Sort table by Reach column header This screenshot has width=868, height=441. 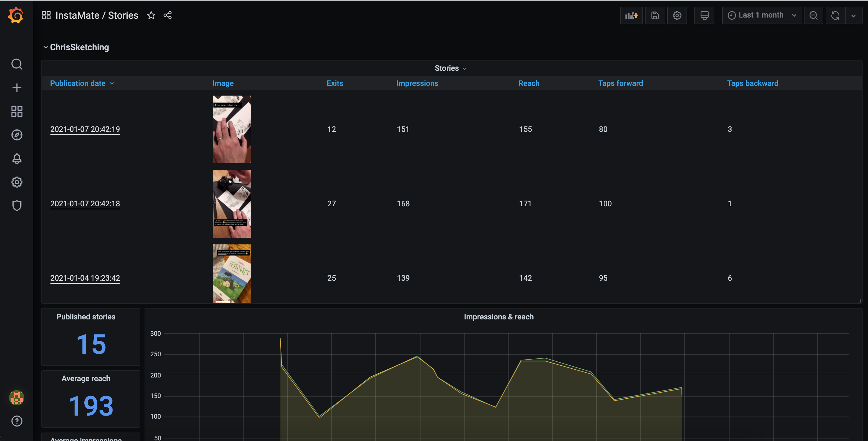tap(529, 83)
